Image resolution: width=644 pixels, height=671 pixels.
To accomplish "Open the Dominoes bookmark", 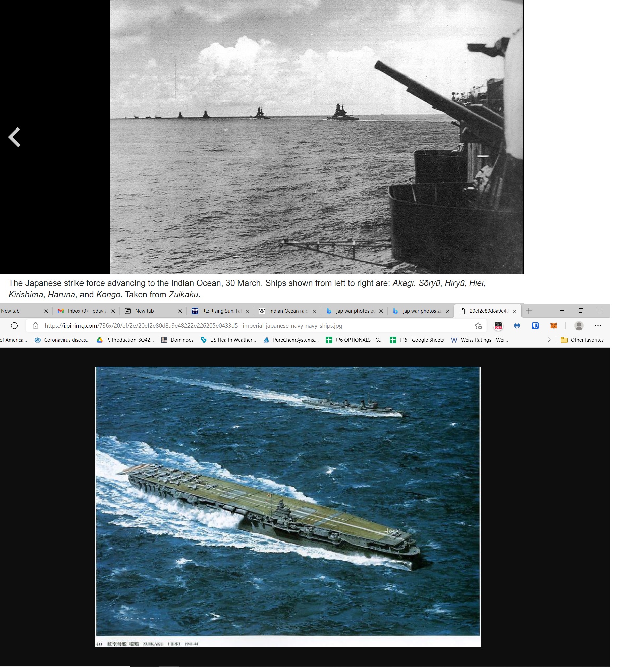I will [177, 340].
